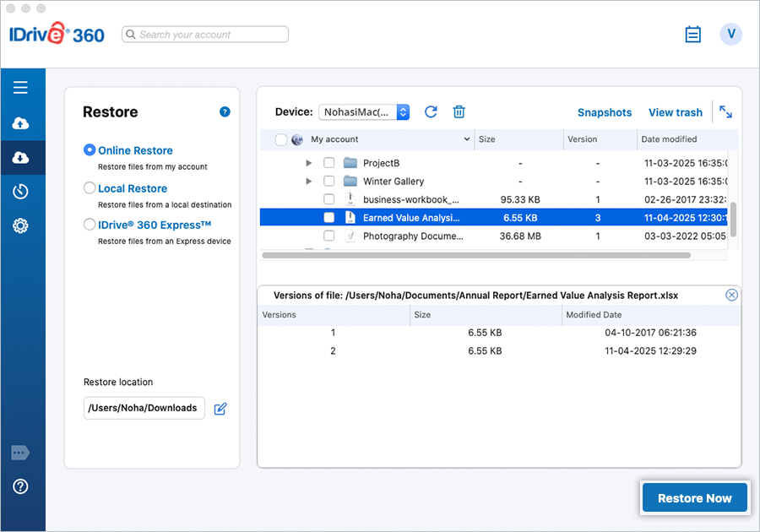Click the trash delete icon
The image size is (760, 532).
click(x=459, y=112)
